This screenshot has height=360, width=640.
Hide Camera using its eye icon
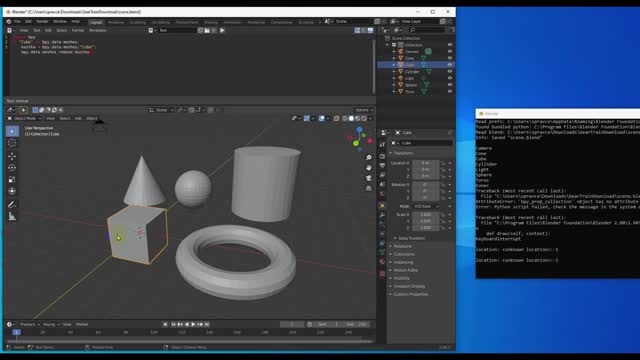click(450, 51)
